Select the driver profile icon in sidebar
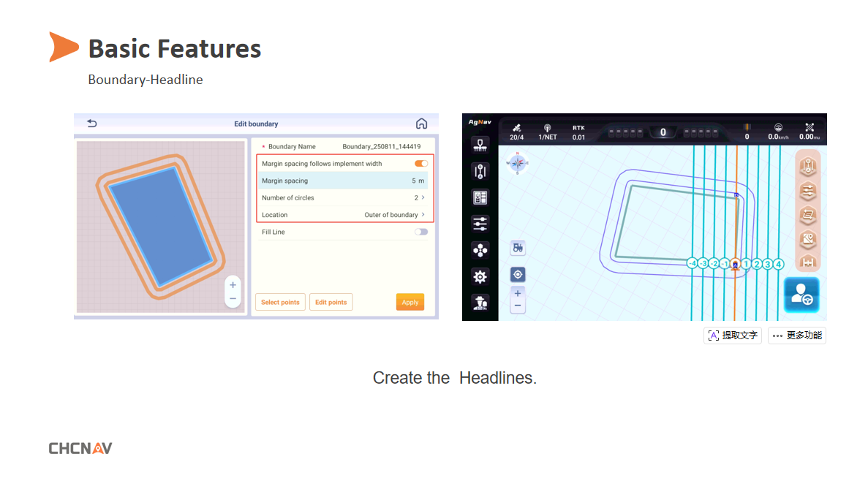868x481 pixels. [480, 301]
